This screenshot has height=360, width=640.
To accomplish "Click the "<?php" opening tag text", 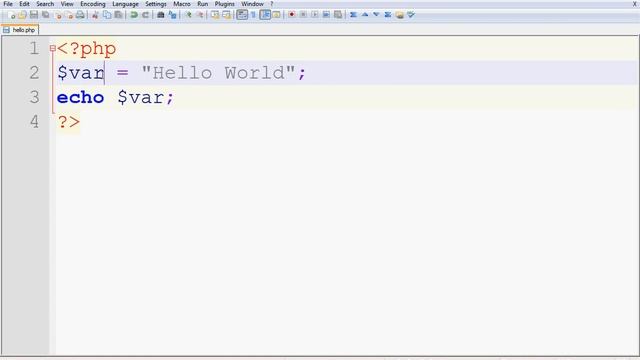I will (x=87, y=49).
